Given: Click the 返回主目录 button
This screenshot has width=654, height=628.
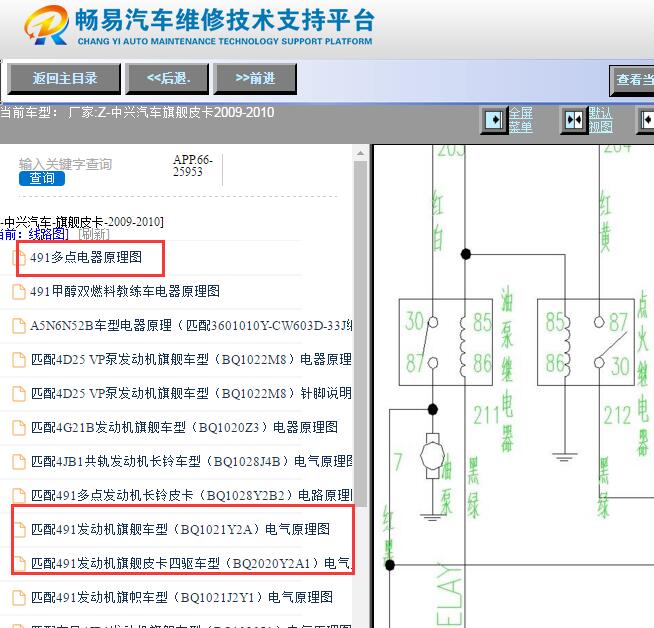Looking at the screenshot, I should click(64, 79).
